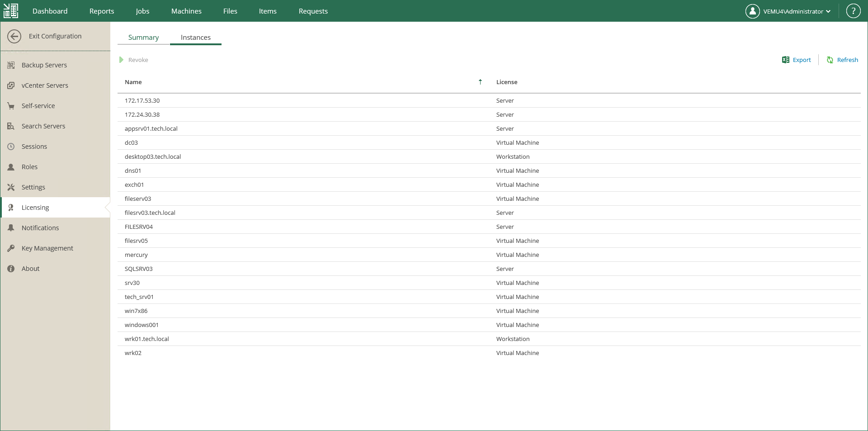Viewport: 868px width, 431px height.
Task: Select the FILESRV04 row
Action: 489,227
